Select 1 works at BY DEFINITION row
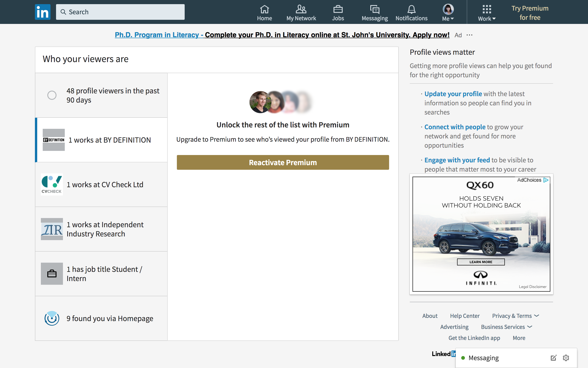Image resolution: width=588 pixels, height=368 pixels. coord(101,140)
